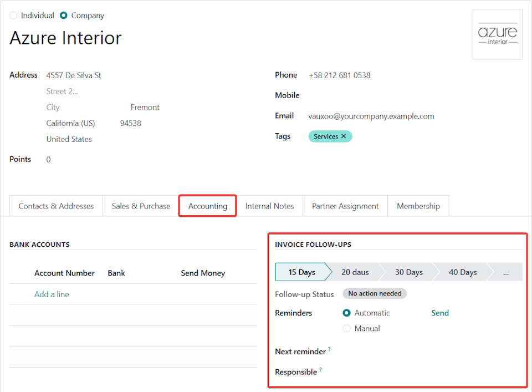Viewport: 532px width, 392px height.
Task: Select the 30 Days follow-up stage
Action: click(x=409, y=272)
